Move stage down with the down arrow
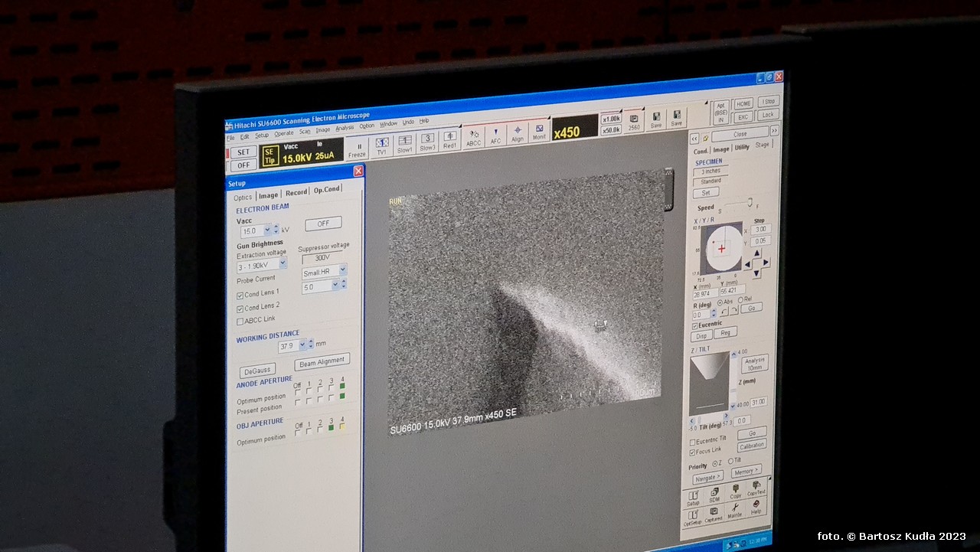 point(756,273)
